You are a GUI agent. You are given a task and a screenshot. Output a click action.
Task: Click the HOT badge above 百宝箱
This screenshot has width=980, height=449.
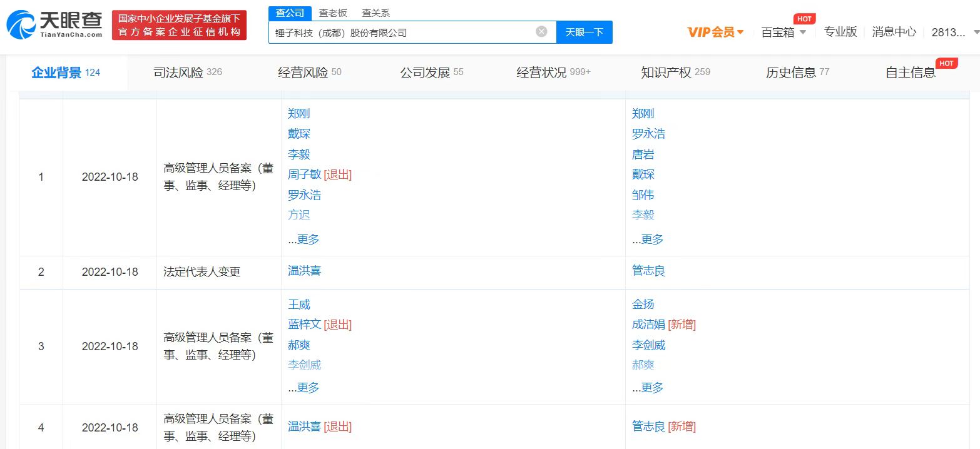tap(804, 19)
